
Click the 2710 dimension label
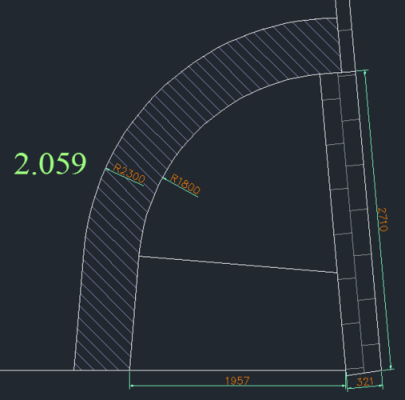382,219
